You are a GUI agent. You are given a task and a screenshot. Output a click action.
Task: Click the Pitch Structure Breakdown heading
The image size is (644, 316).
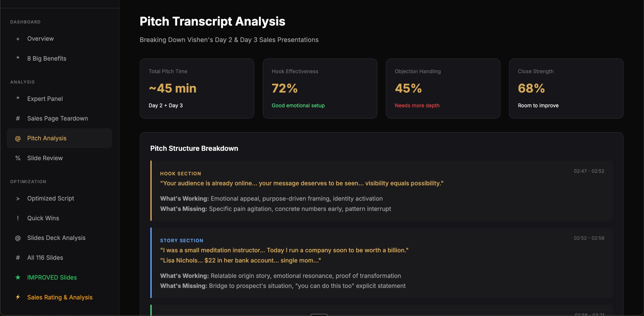coord(194,148)
